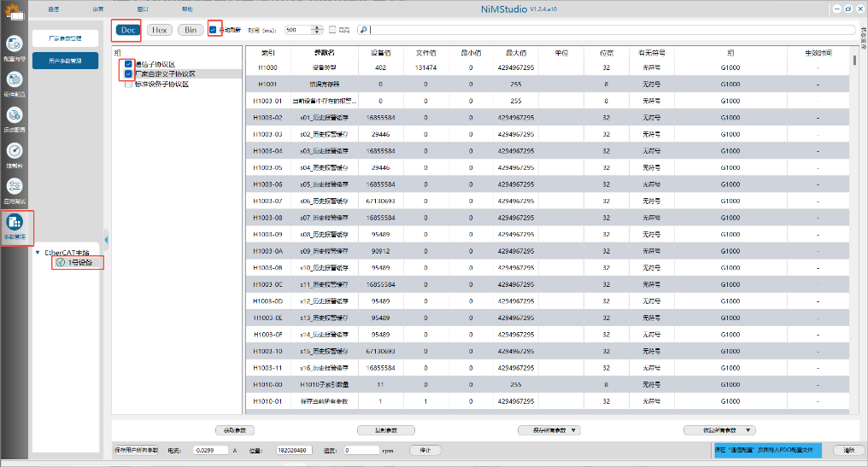Collapse the left panel with the blue arrow
This screenshot has height=467, width=868.
pyautogui.click(x=106, y=240)
